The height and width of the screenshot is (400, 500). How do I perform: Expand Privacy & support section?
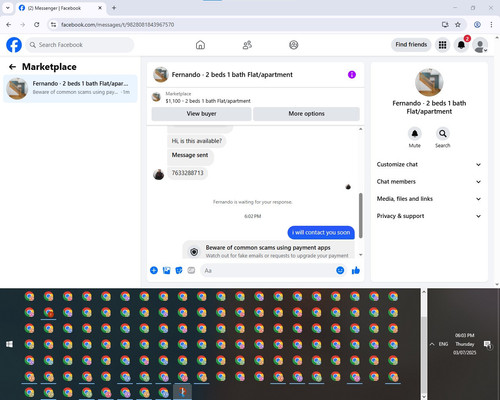(x=429, y=216)
